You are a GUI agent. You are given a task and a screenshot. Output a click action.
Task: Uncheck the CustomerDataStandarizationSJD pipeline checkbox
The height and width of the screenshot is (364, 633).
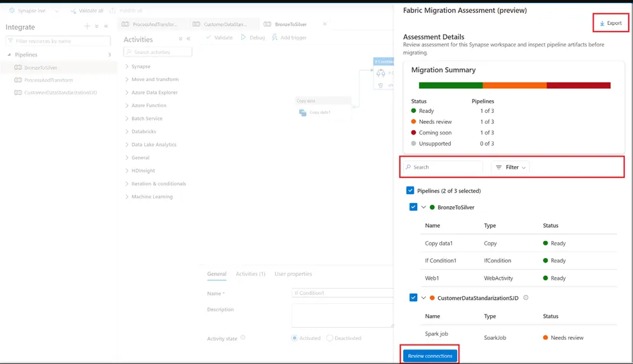point(413,297)
